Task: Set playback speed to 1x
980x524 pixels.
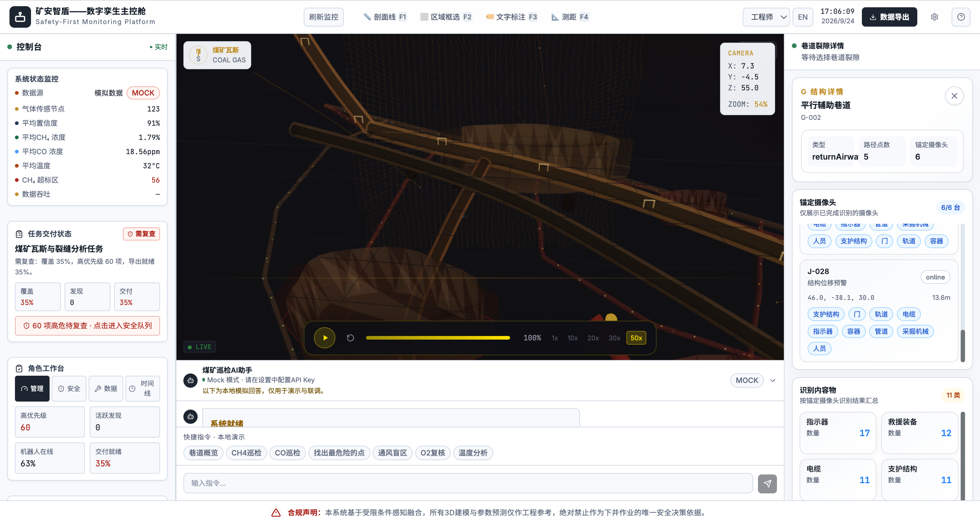Action: tap(555, 338)
